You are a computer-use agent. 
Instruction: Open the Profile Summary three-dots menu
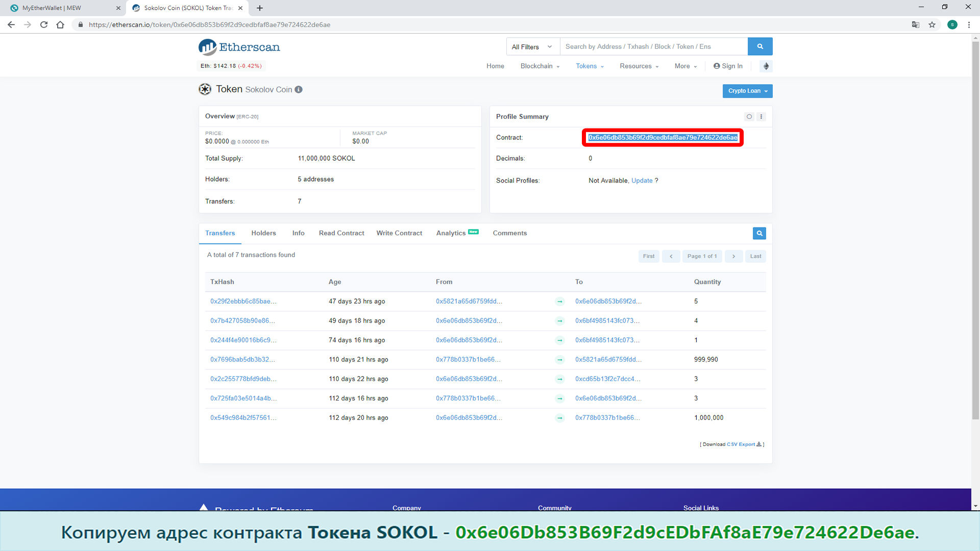pos(761,117)
